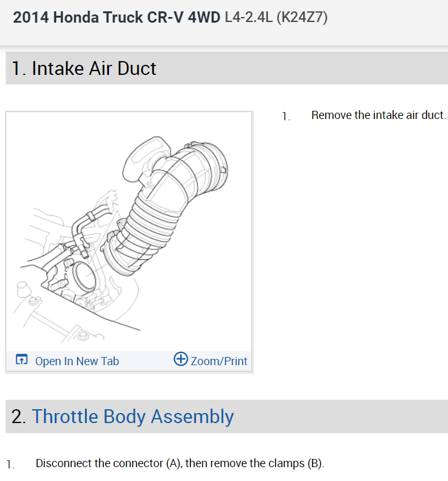
Task: Click the round throttle body opening in diagram
Action: coord(84,278)
